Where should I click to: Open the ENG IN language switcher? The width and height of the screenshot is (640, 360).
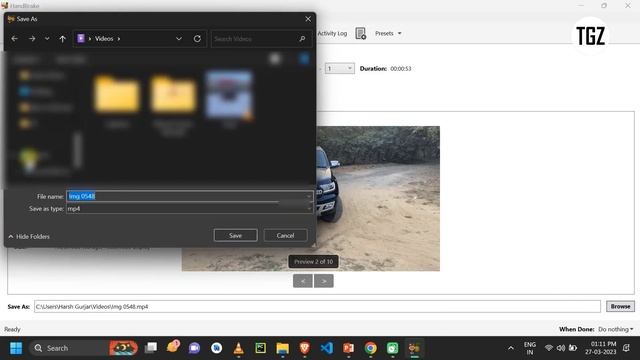click(530, 348)
